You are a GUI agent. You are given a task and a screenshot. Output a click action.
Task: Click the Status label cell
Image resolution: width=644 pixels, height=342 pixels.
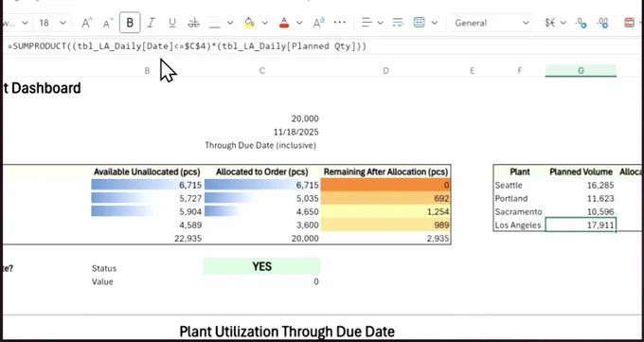pos(104,268)
